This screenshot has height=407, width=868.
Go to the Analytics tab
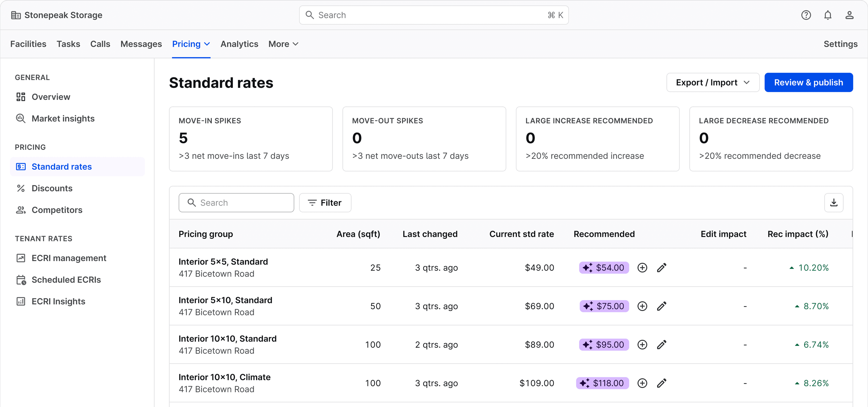point(239,44)
